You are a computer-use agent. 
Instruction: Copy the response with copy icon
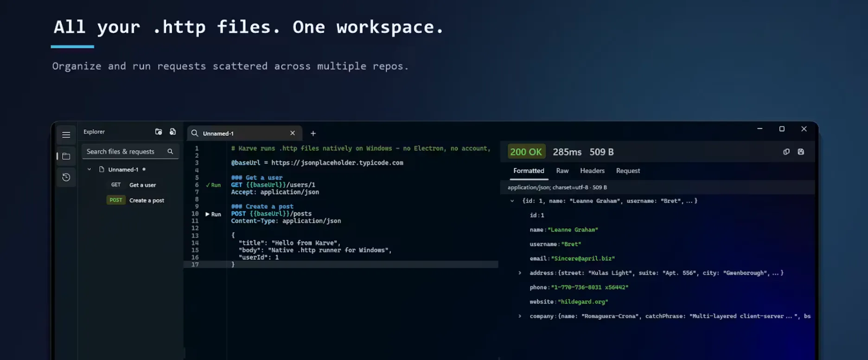786,152
